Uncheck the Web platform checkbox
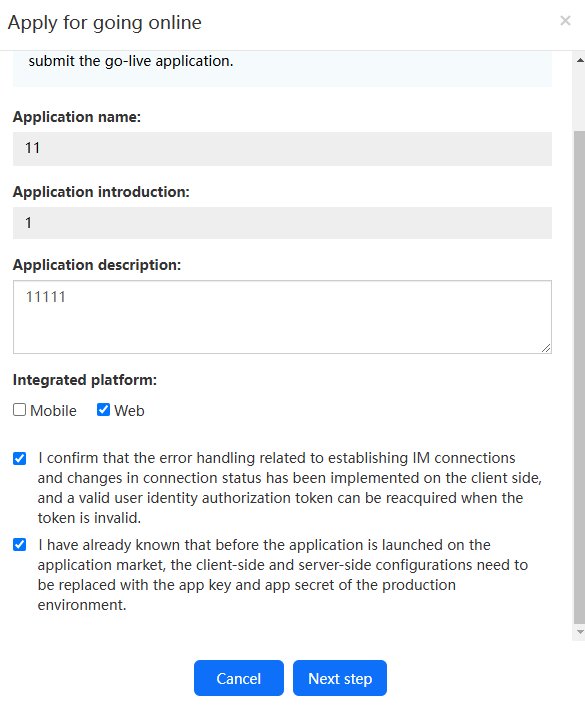Viewport: 585px width, 715px height. pos(104,409)
